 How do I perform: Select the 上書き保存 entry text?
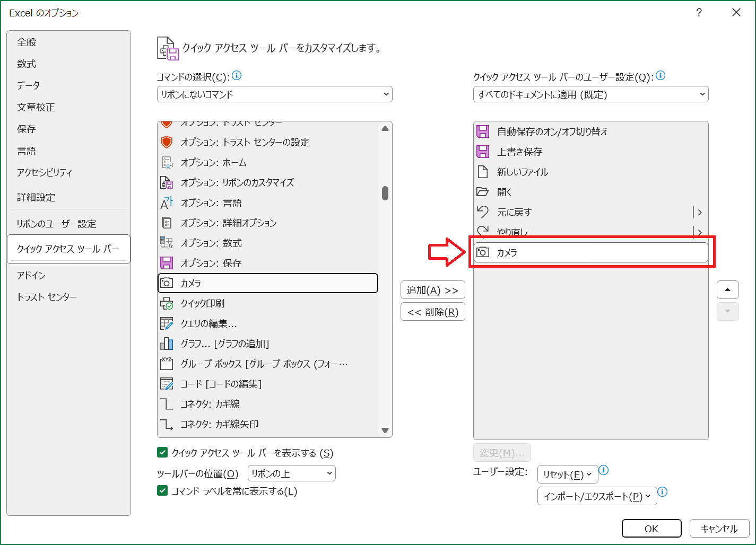click(x=519, y=152)
